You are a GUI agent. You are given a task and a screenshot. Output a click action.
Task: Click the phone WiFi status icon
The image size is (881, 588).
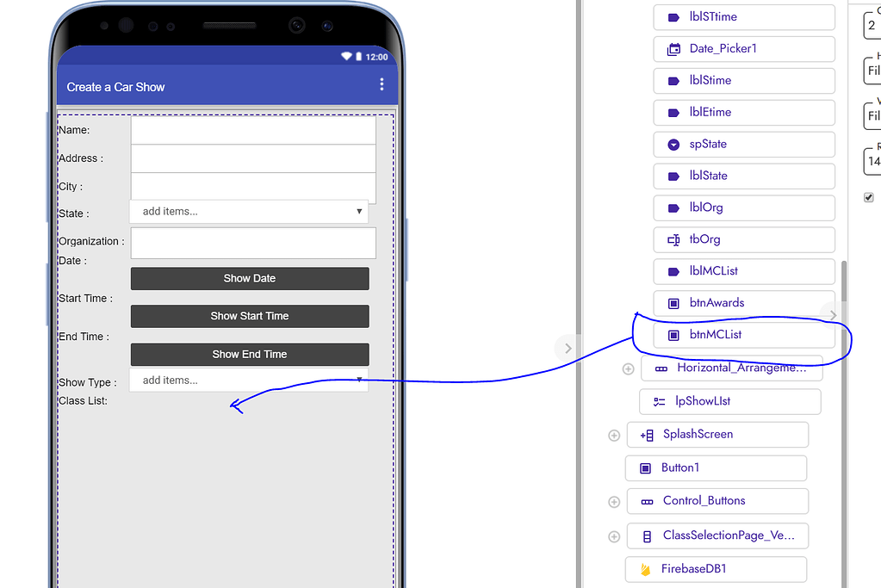tap(347, 56)
